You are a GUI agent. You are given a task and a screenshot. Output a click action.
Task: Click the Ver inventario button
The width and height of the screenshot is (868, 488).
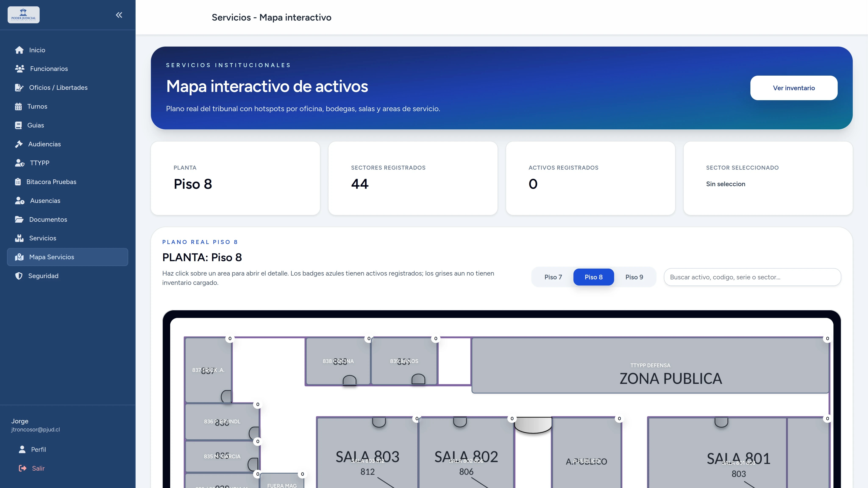[794, 88]
